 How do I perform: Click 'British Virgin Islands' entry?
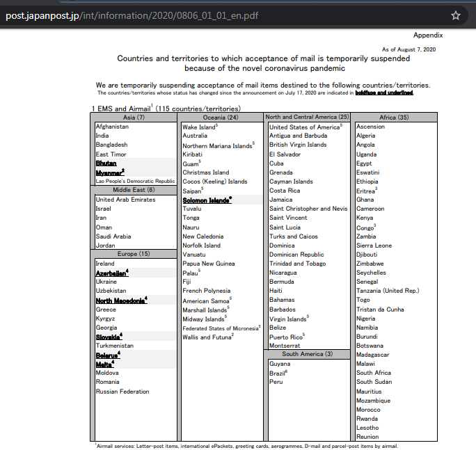pos(298,145)
